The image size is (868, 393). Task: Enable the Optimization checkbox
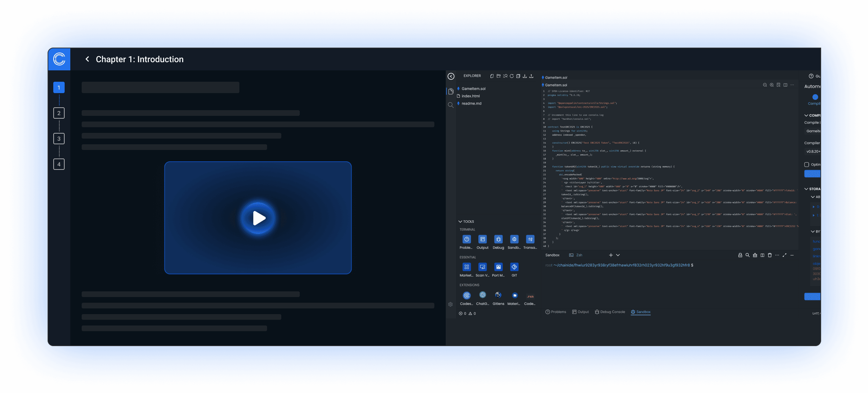[807, 165]
